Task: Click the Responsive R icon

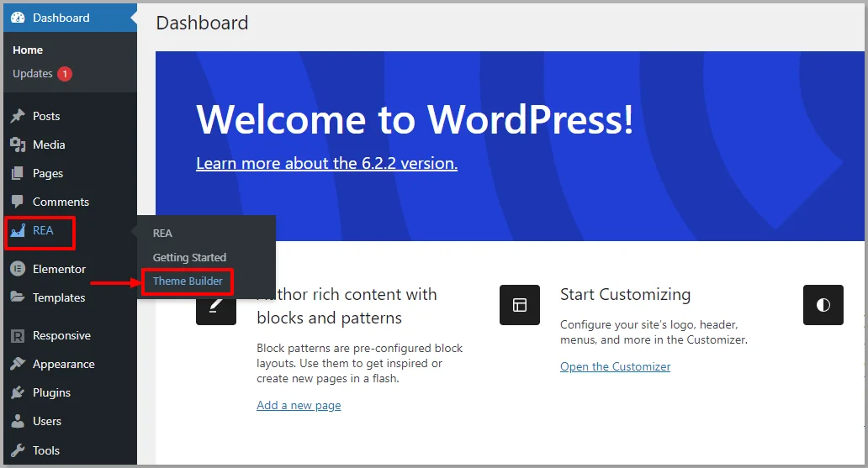Action: point(18,336)
